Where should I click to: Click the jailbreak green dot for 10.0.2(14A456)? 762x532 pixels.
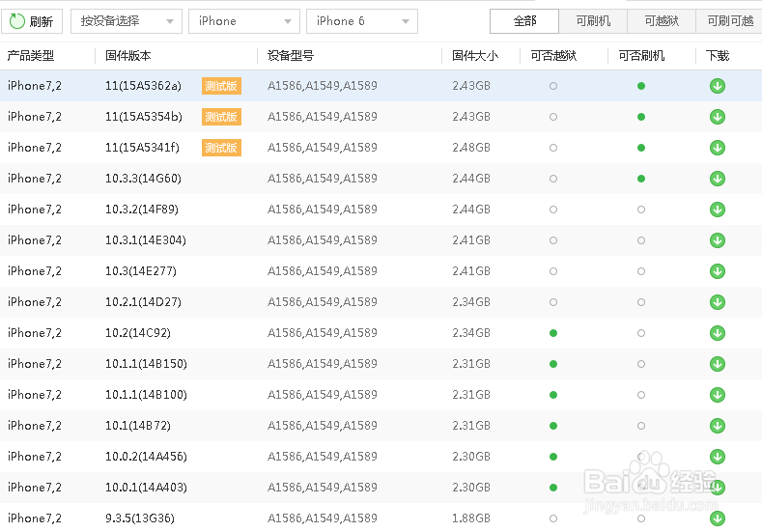tap(553, 457)
